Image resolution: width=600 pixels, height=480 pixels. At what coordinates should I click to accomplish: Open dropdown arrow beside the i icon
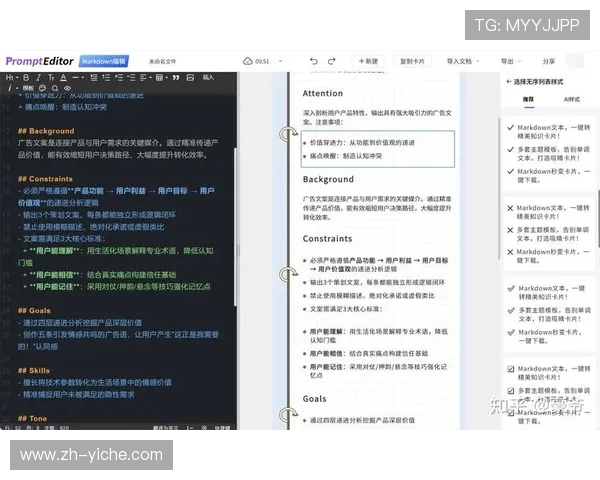[17, 88]
